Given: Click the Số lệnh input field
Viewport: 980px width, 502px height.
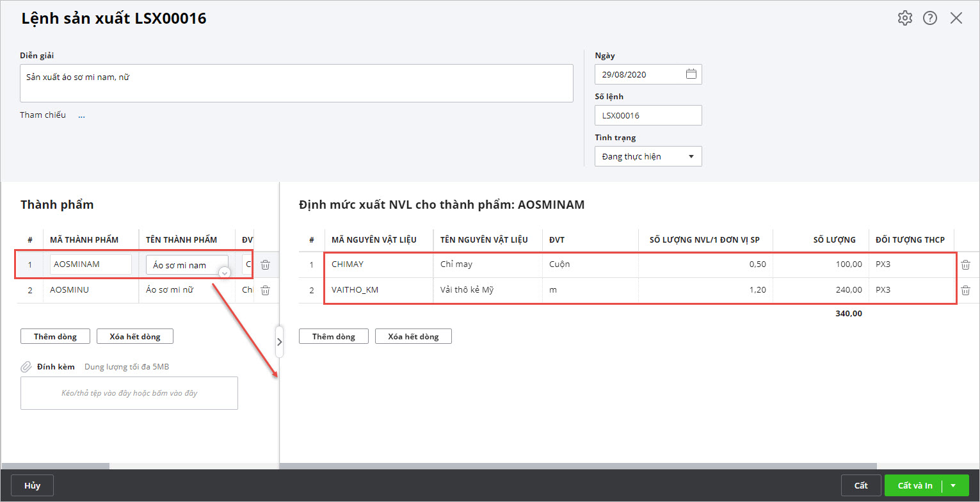Looking at the screenshot, I should pyautogui.click(x=648, y=115).
